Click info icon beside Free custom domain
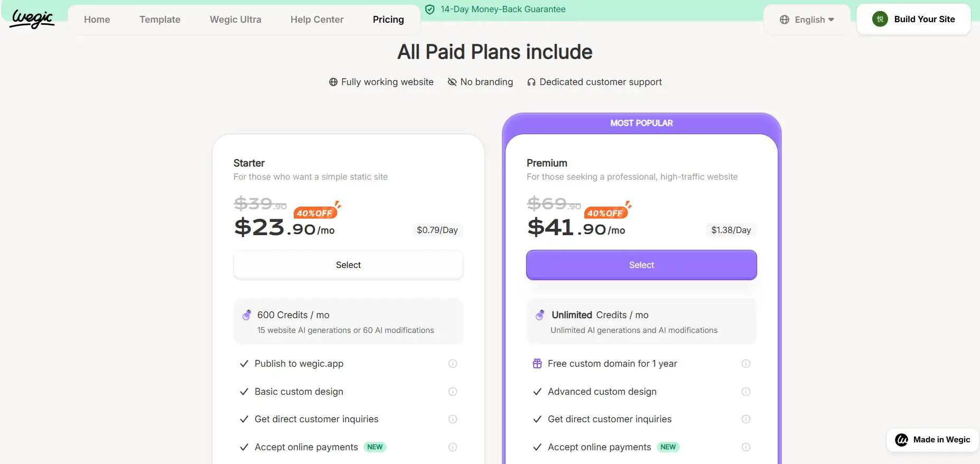The width and height of the screenshot is (980, 464). pos(746,364)
